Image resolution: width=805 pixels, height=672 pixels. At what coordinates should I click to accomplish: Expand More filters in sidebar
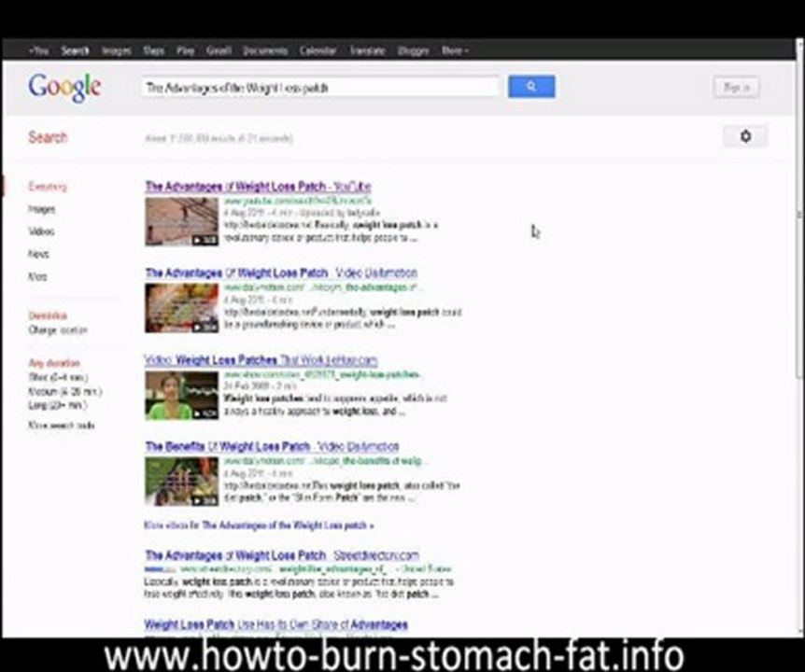[x=37, y=276]
